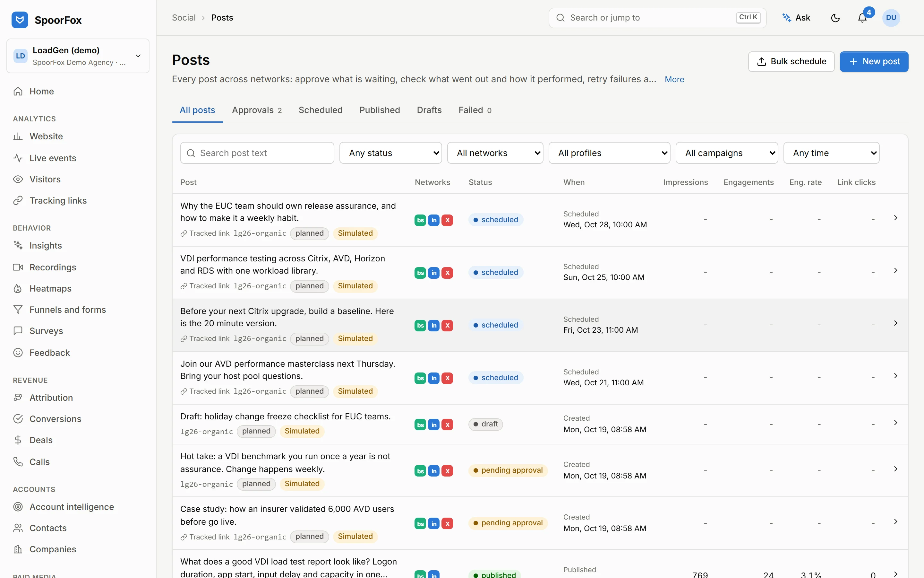Open the Contacts page
Image resolution: width=924 pixels, height=578 pixels.
tap(78, 528)
